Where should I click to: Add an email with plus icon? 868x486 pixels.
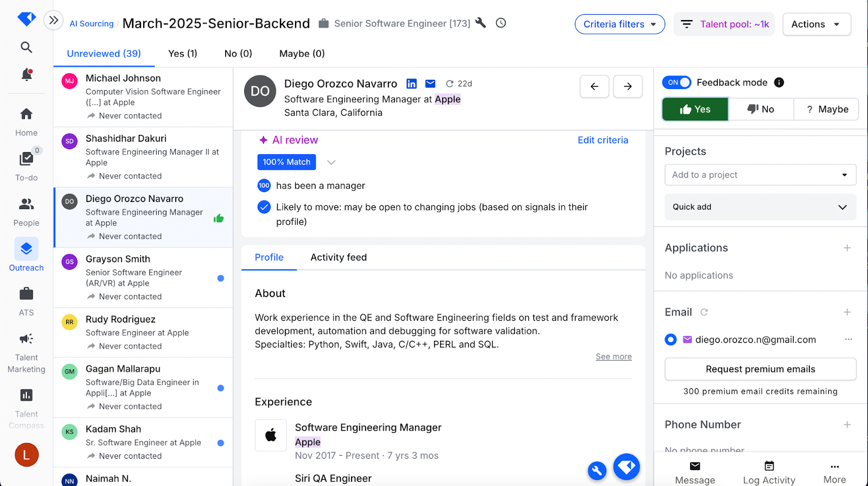[847, 312]
